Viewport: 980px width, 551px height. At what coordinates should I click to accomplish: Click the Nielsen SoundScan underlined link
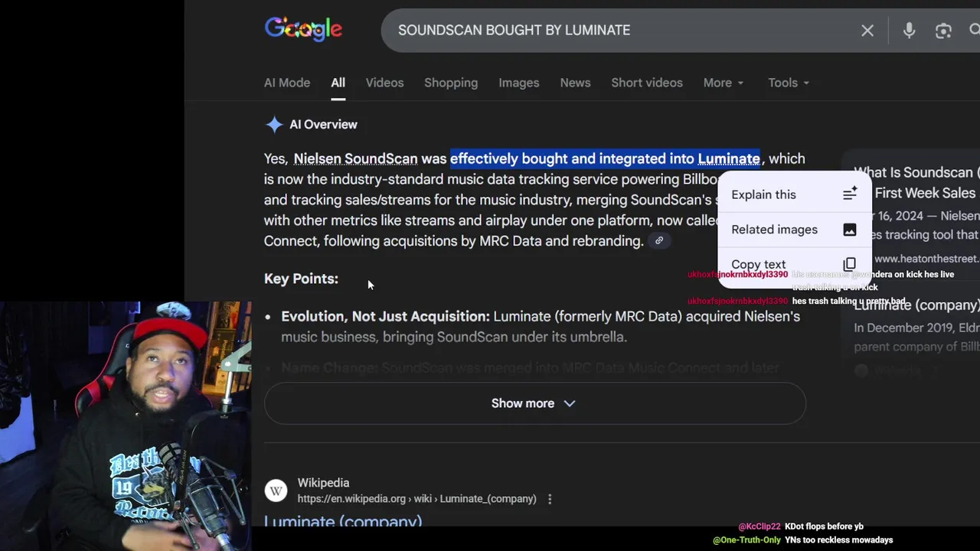[x=355, y=159]
